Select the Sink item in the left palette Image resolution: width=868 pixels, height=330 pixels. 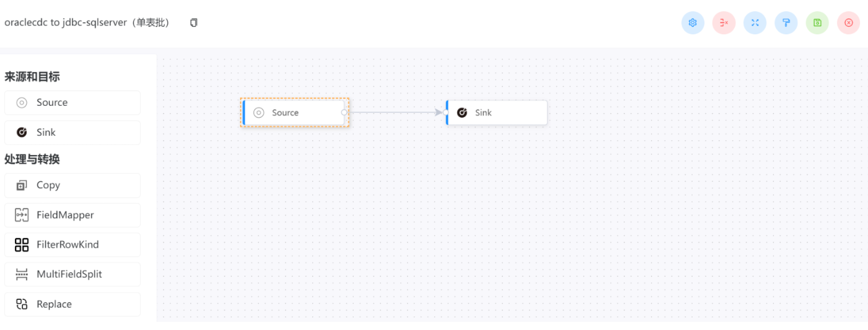(72, 133)
